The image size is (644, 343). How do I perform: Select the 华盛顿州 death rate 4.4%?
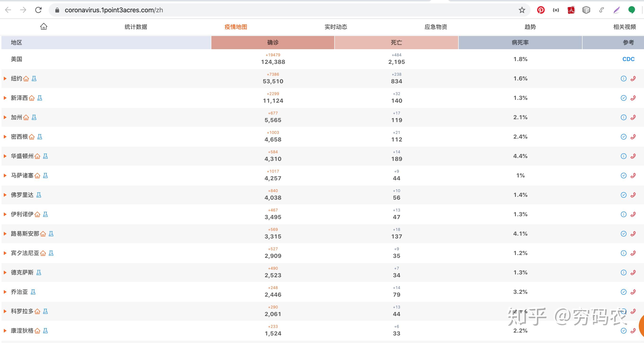(520, 156)
